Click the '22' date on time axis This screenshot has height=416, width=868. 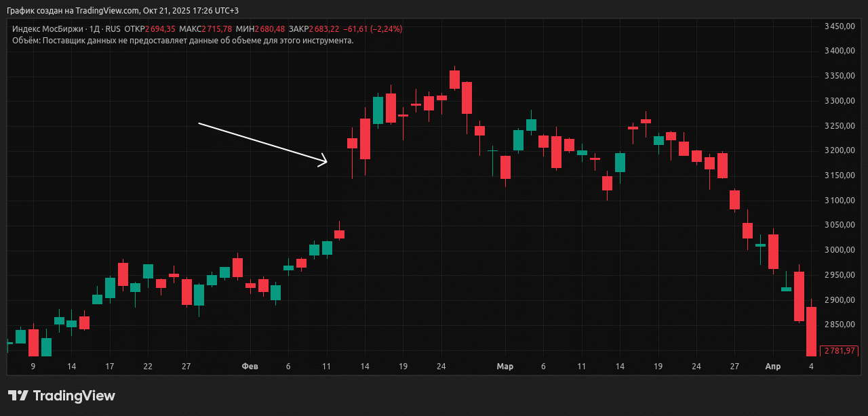tap(148, 367)
